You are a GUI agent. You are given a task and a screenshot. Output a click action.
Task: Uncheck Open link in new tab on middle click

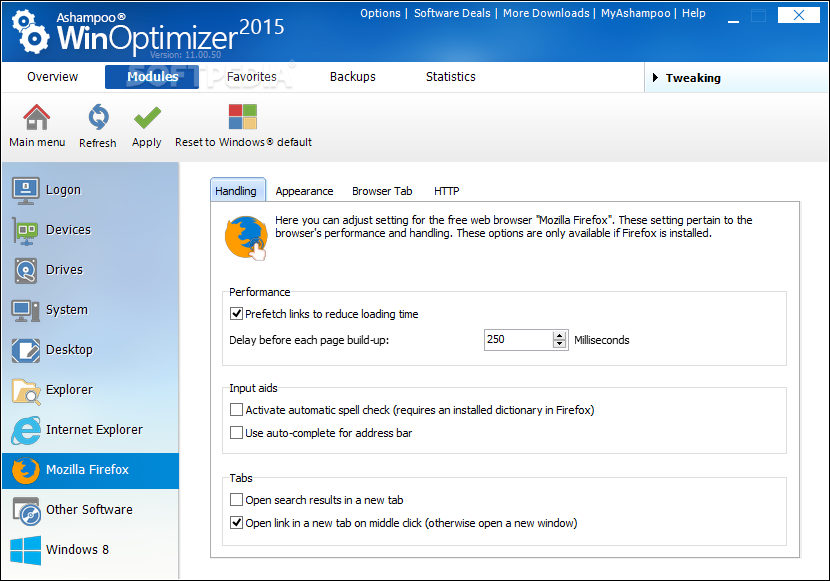click(236, 523)
